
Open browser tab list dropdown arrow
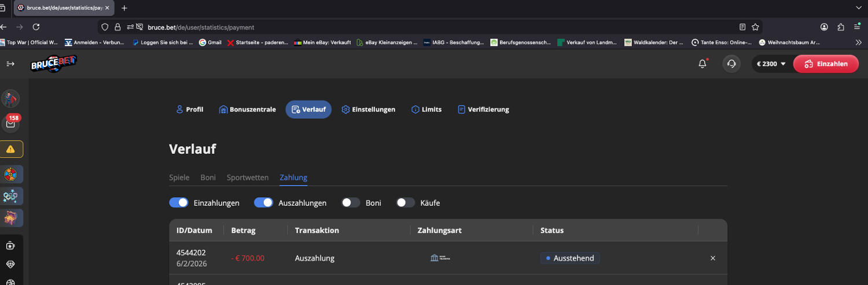coord(858,8)
